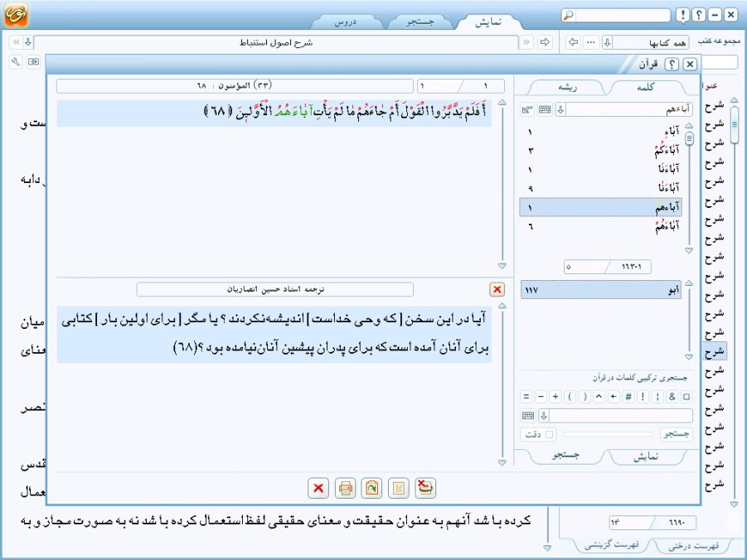The image size is (747, 560).
Task: Click the search slider bar beside جستجو button
Action: click(x=608, y=434)
